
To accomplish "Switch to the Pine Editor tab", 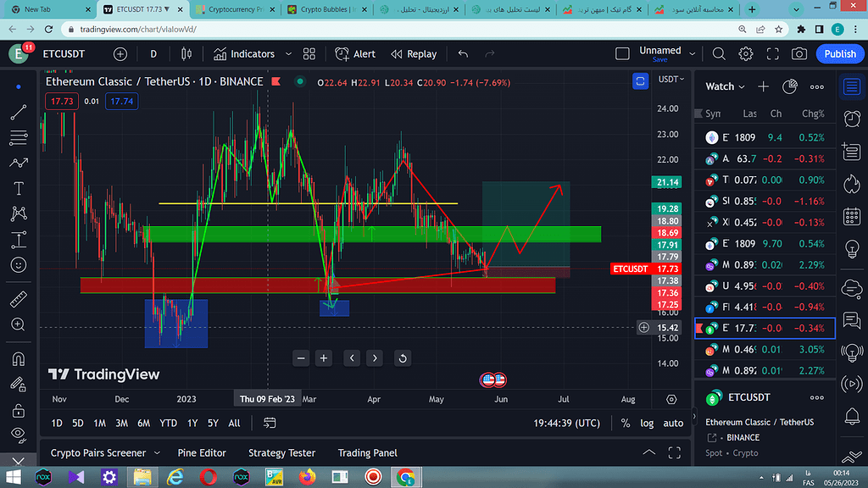I will [201, 453].
